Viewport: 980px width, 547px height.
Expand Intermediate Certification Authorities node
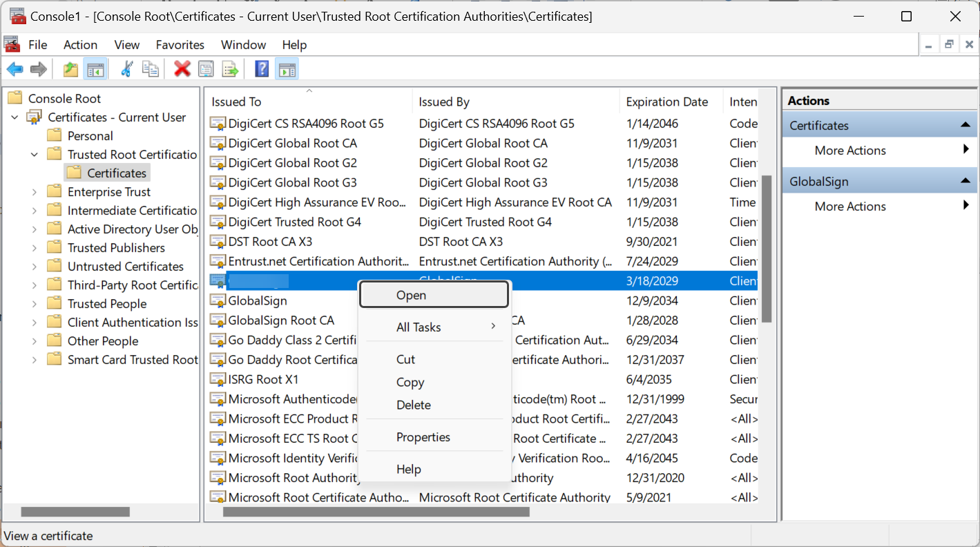(x=35, y=211)
